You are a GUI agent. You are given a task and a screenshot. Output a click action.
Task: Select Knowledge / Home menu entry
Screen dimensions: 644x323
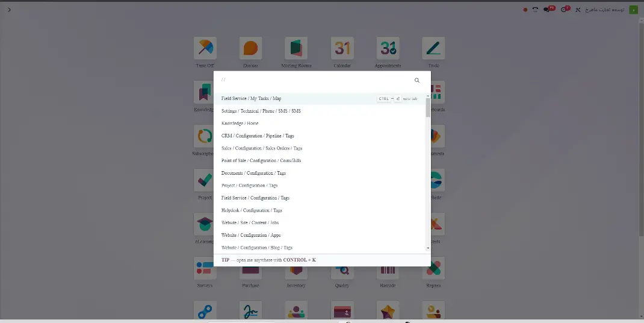click(240, 124)
